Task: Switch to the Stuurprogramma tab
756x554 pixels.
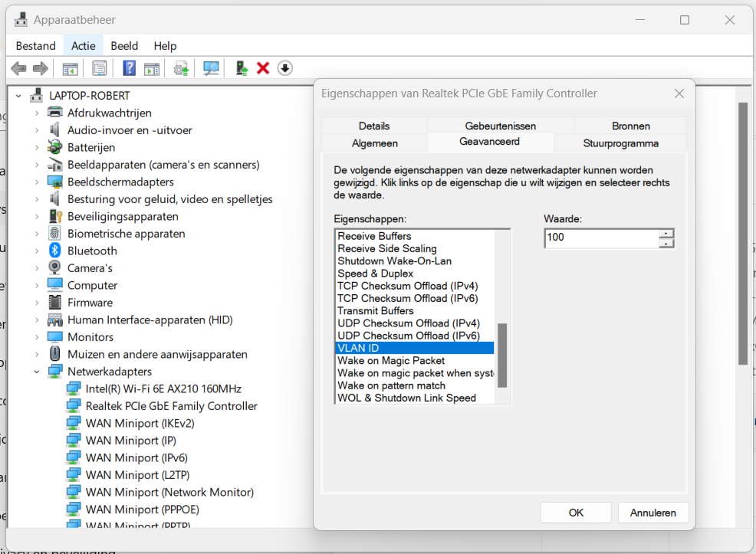Action: point(620,143)
